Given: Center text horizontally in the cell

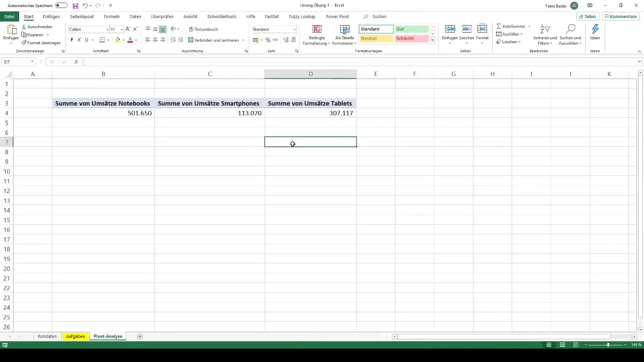Looking at the screenshot, I should (155, 40).
